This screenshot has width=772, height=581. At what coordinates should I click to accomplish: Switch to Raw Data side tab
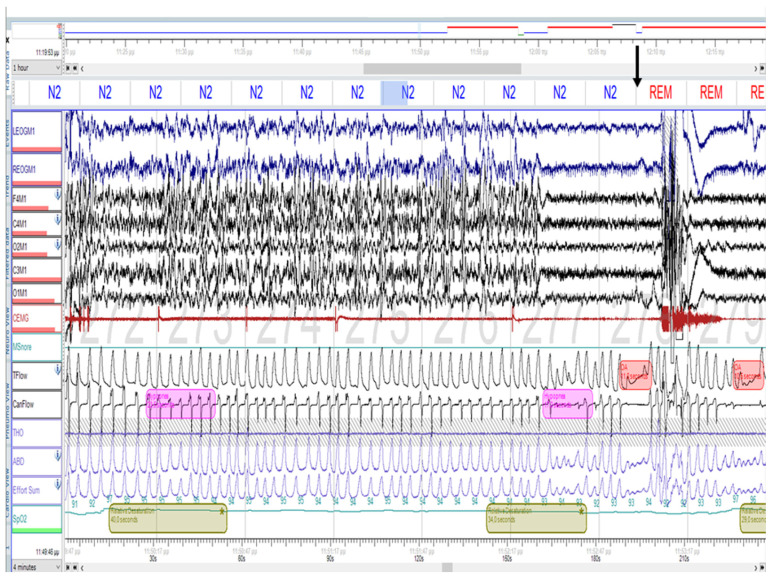pyautogui.click(x=7, y=70)
